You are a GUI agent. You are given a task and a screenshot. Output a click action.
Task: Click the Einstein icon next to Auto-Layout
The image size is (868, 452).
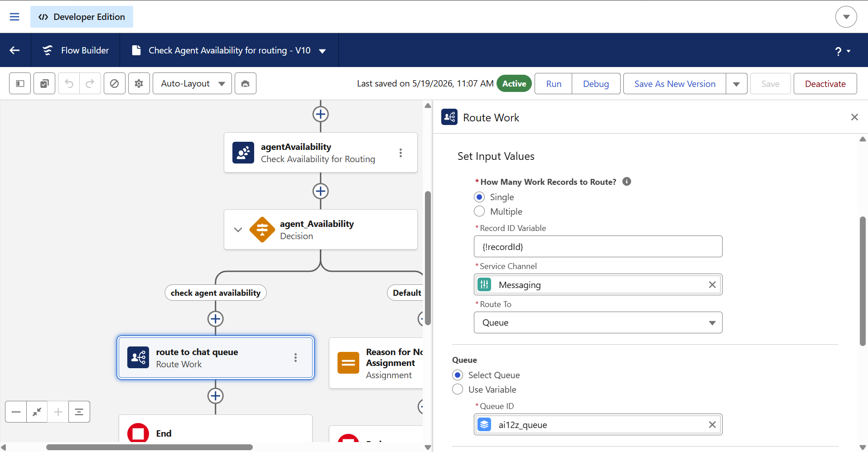click(x=246, y=83)
